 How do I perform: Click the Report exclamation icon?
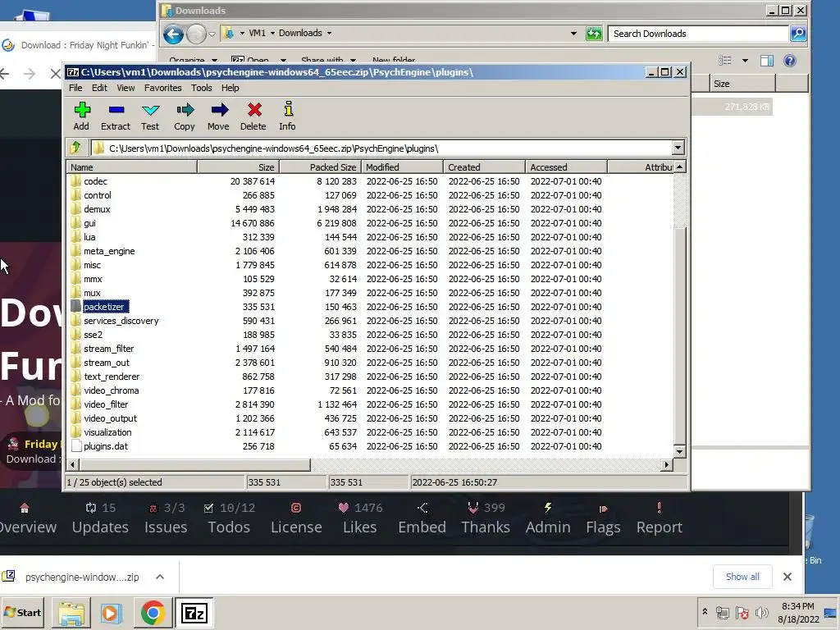659,507
